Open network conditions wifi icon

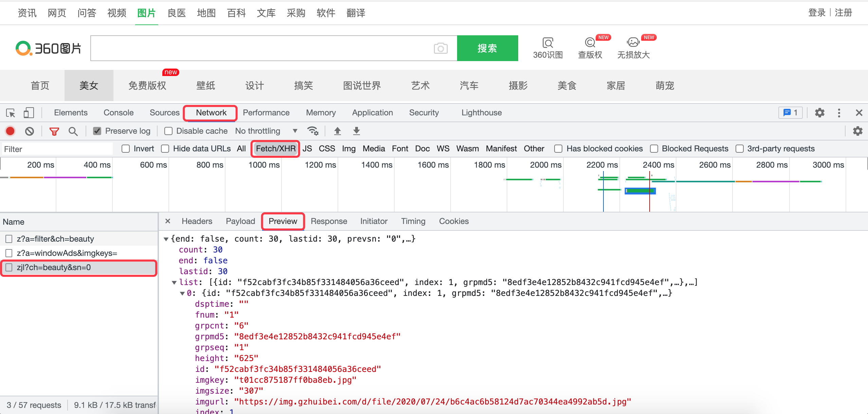tap(312, 131)
